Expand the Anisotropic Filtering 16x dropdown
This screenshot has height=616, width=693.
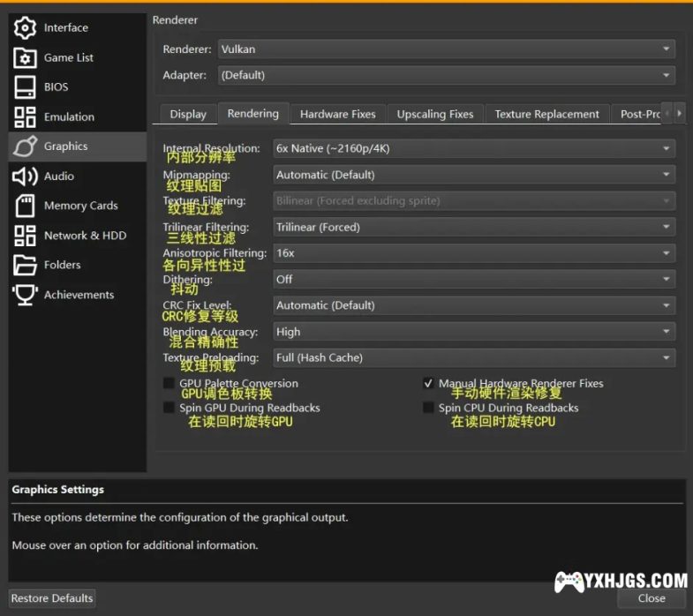click(x=474, y=253)
